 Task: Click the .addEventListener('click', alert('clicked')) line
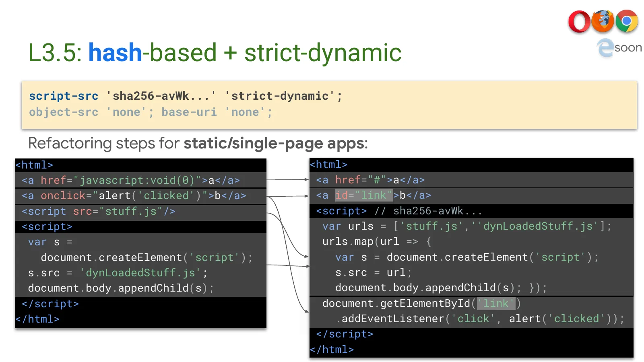(481, 319)
